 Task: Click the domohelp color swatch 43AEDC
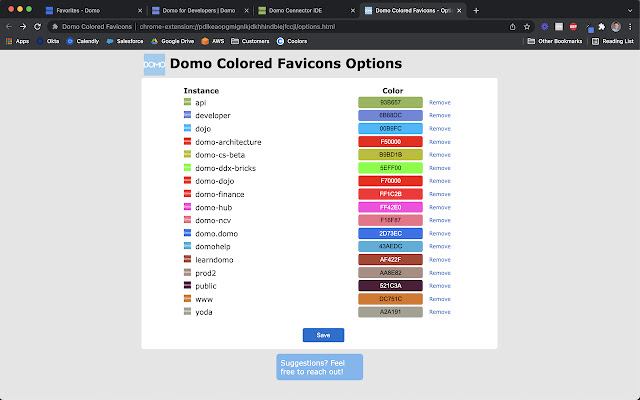(x=390, y=247)
